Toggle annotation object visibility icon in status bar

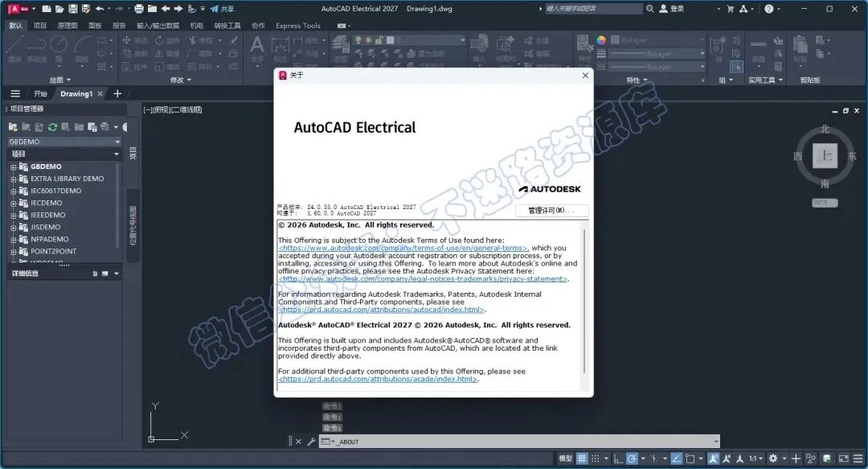714,459
